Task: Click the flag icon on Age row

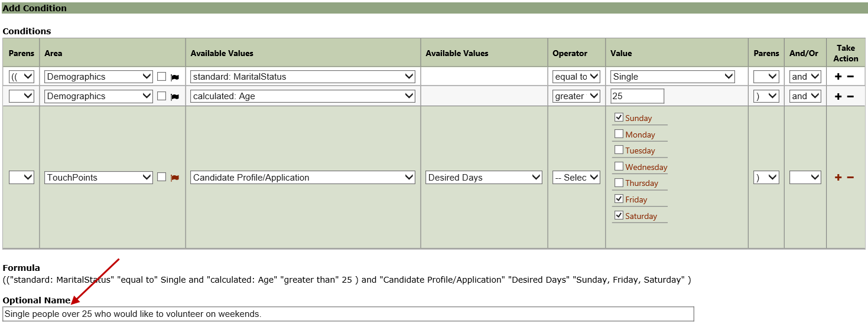Action: [175, 97]
